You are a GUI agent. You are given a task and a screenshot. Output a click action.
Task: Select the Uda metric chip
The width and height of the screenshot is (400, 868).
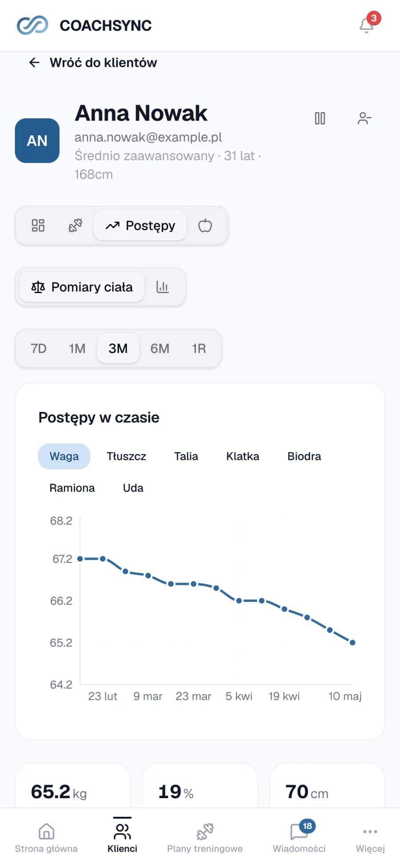tap(133, 488)
